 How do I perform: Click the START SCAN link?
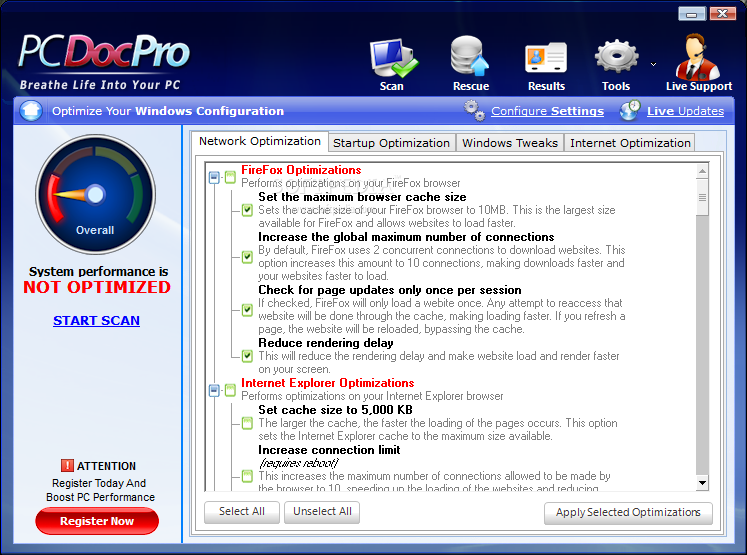click(96, 321)
